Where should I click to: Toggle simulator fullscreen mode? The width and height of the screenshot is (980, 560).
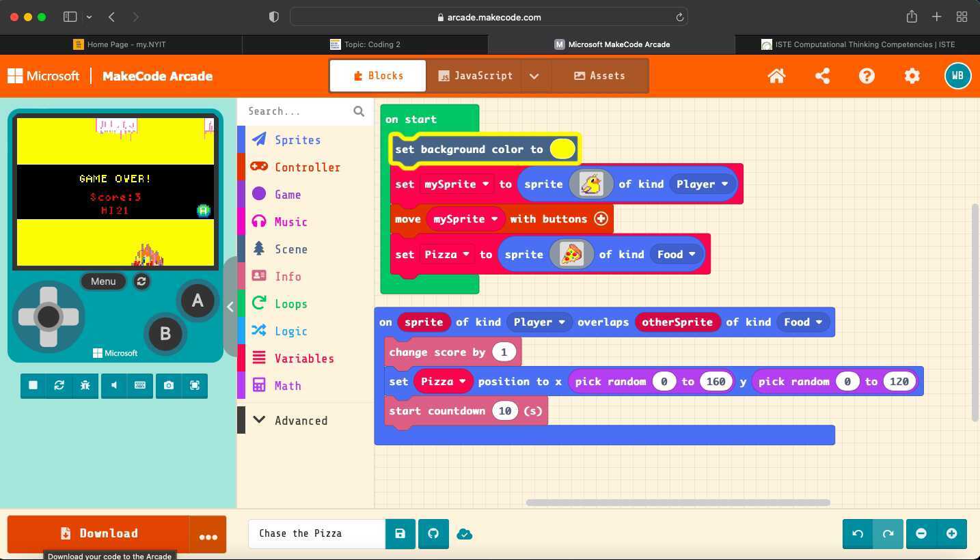click(195, 385)
